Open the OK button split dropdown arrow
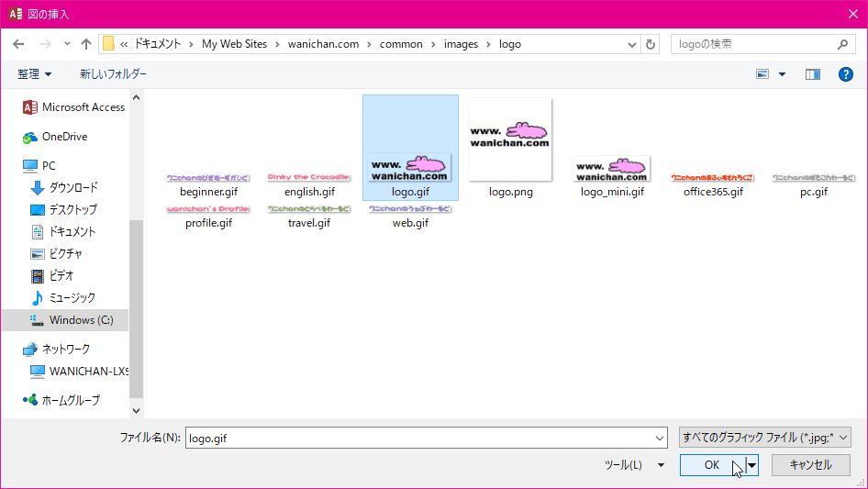868x489 pixels. 751,465
